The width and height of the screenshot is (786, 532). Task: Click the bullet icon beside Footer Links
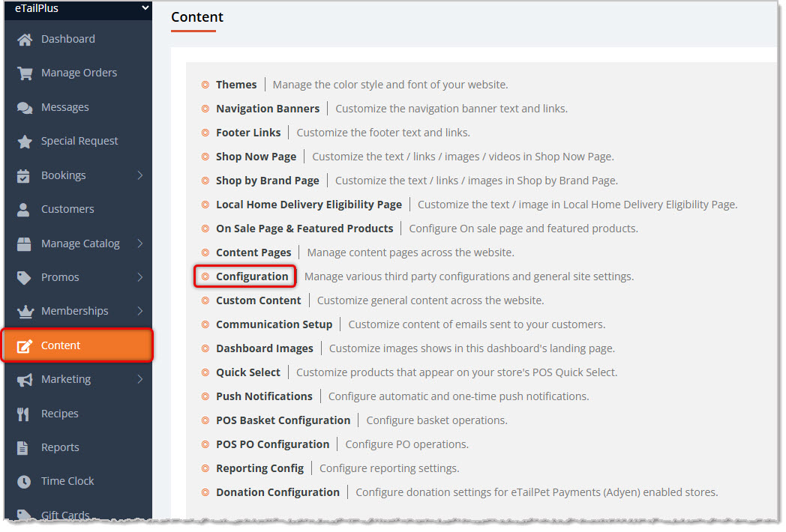(205, 133)
